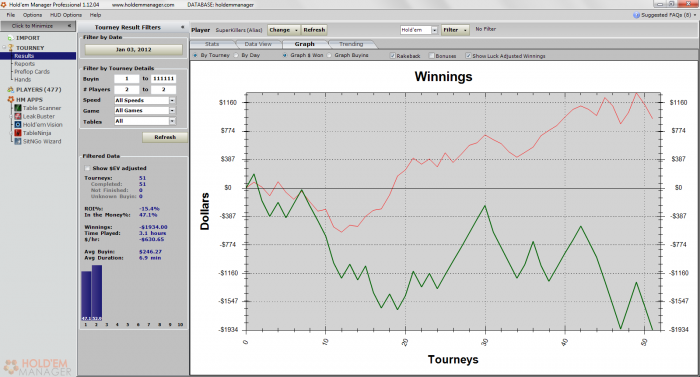Image resolution: width=700 pixels, height=377 pixels.
Task: Click the Tourney trophy icon
Action: point(10,47)
